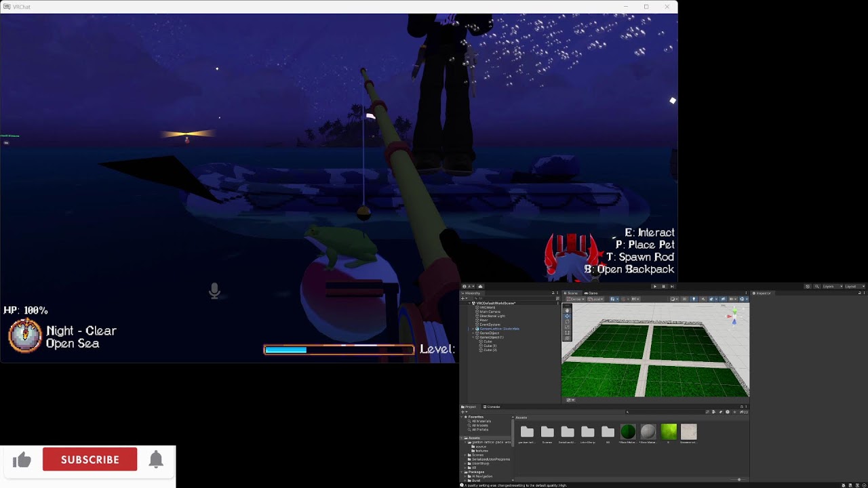Click the Unity Step frame button
The height and width of the screenshot is (488, 868).
[672, 286]
